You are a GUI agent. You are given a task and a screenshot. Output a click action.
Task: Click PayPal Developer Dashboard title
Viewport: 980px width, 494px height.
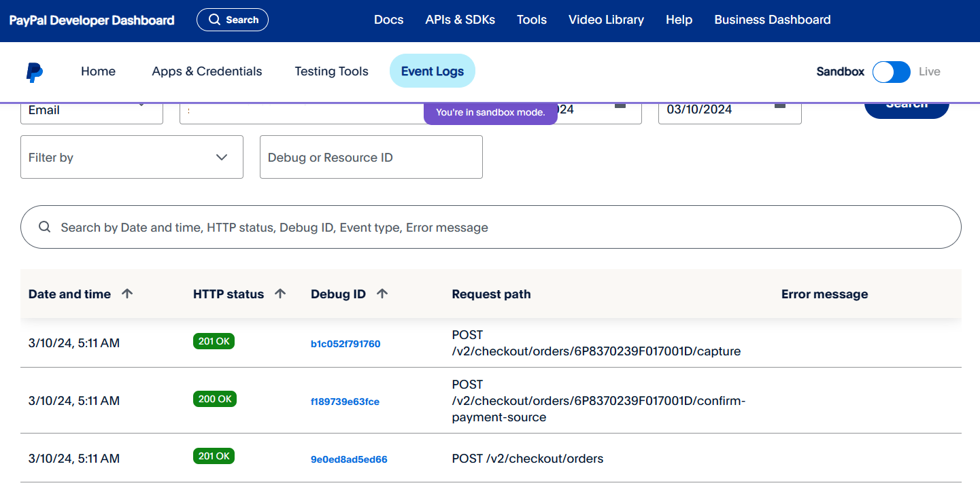tap(92, 20)
